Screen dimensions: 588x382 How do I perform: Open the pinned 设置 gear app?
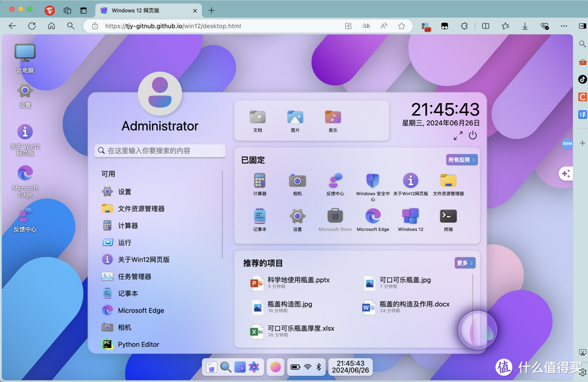(x=297, y=220)
